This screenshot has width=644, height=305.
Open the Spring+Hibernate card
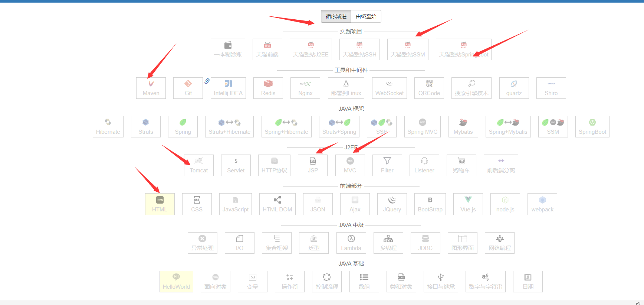pos(286,127)
